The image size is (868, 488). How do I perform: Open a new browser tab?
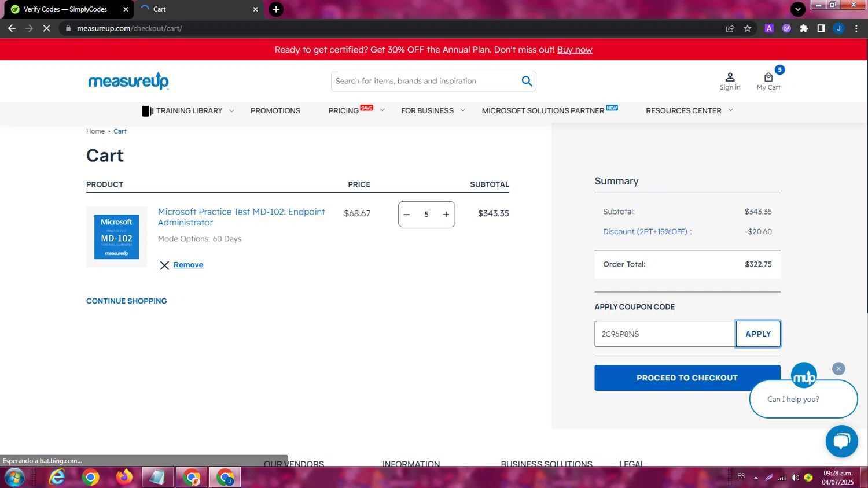click(x=276, y=9)
